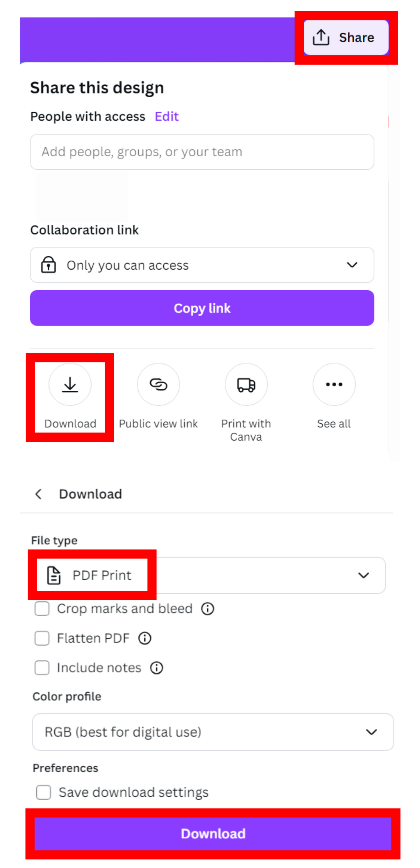This screenshot has width=420, height=868.
Task: Click the Download arrow icon
Action: pyautogui.click(x=70, y=384)
